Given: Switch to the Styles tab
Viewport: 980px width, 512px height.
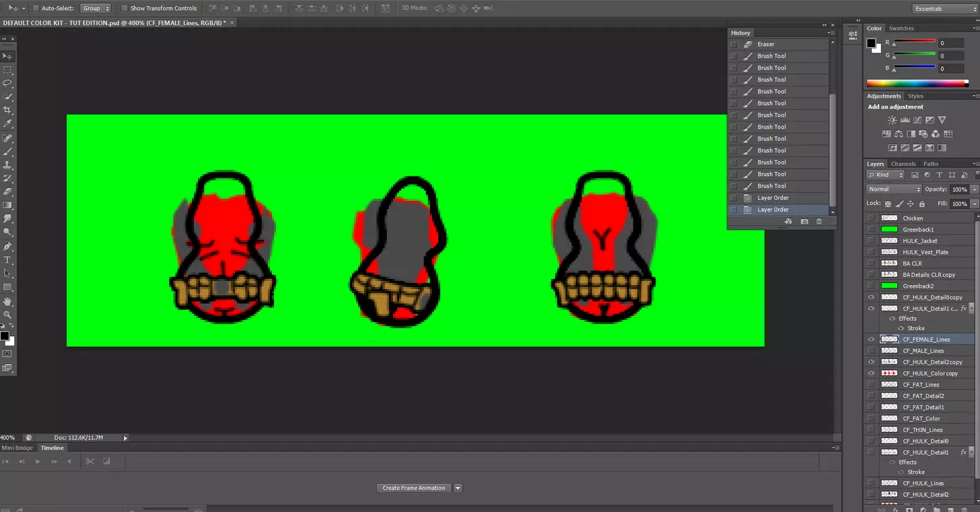Looking at the screenshot, I should [915, 96].
